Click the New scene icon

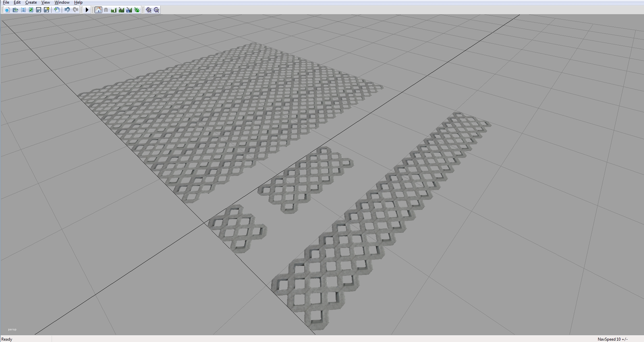pos(7,10)
